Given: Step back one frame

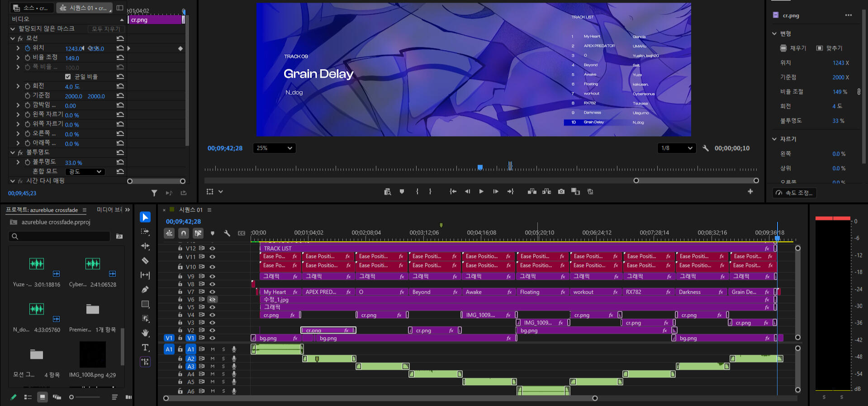Looking at the screenshot, I should click(467, 192).
